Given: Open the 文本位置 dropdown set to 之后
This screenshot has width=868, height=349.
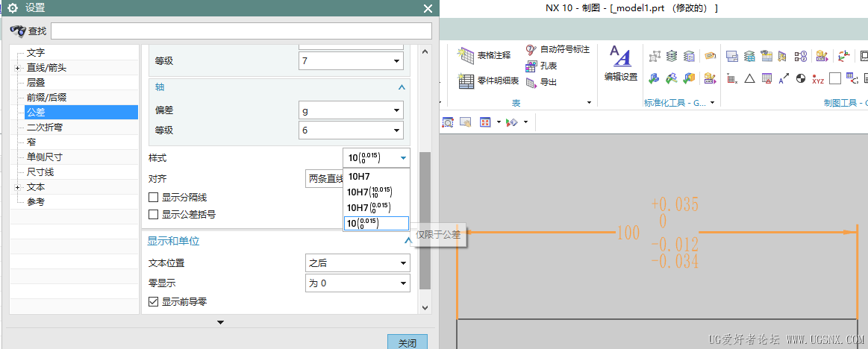Looking at the screenshot, I should tap(357, 263).
